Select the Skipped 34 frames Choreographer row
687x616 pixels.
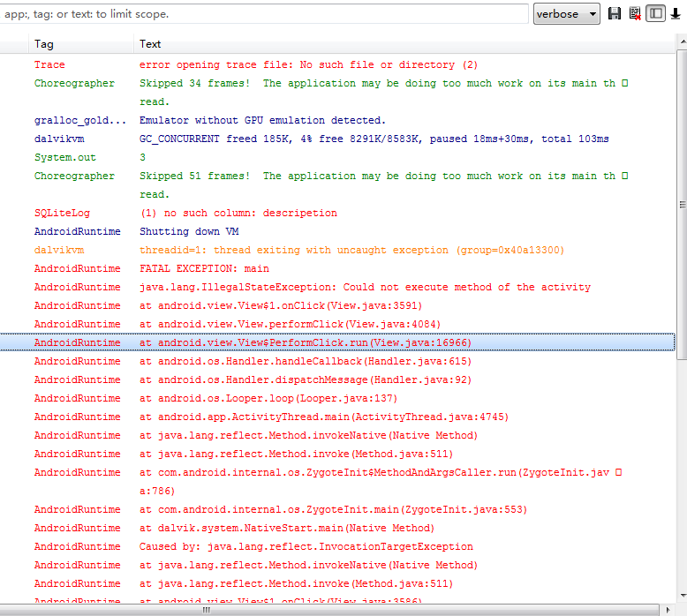(337, 93)
